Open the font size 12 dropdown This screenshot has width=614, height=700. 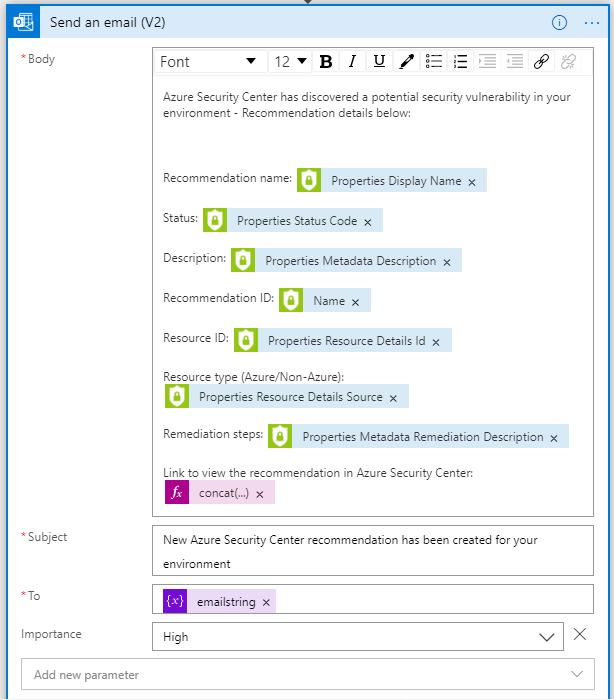[x=290, y=61]
